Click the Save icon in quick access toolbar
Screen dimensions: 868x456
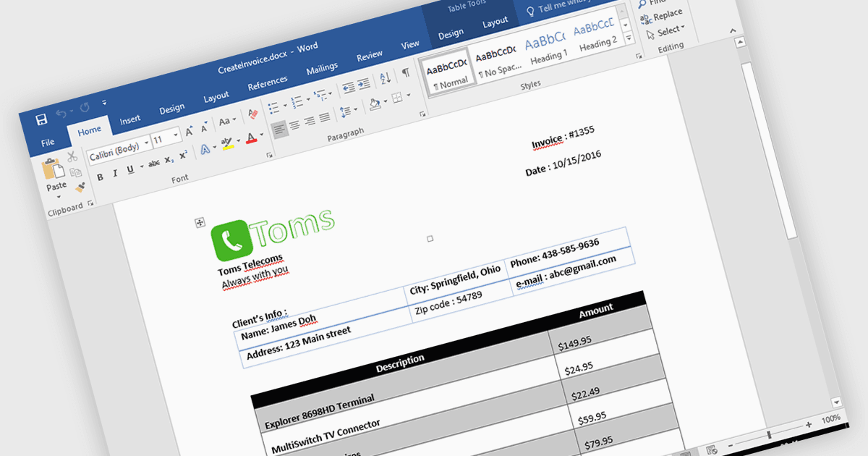point(41,120)
